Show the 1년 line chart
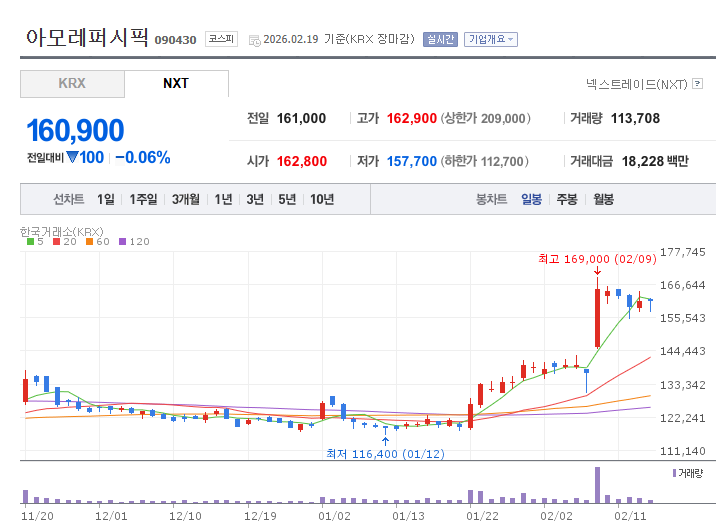The image size is (716, 532). [x=223, y=199]
